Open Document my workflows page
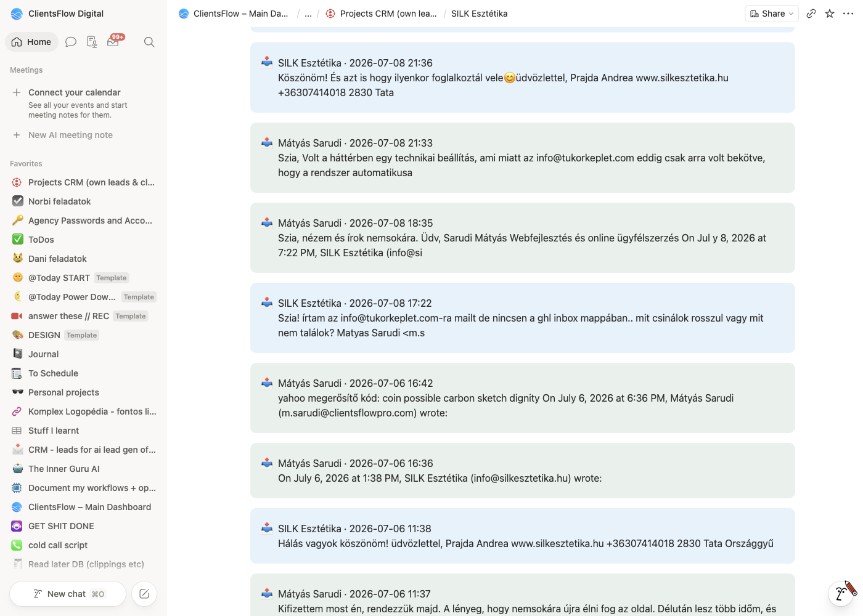This screenshot has width=863, height=616. click(x=84, y=488)
